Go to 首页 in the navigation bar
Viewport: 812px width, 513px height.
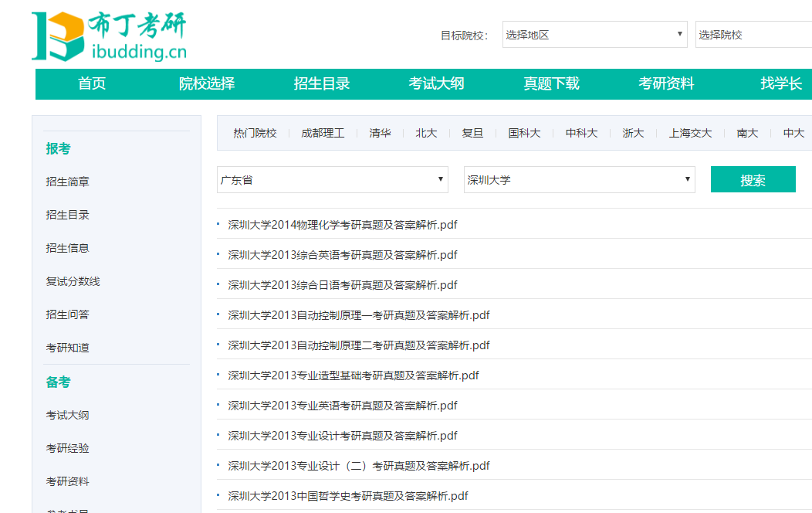[x=92, y=83]
